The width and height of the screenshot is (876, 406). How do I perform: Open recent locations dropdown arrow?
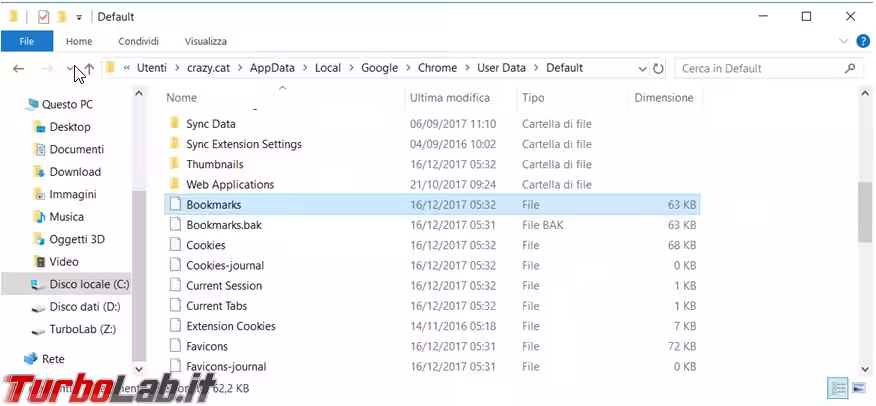click(70, 69)
